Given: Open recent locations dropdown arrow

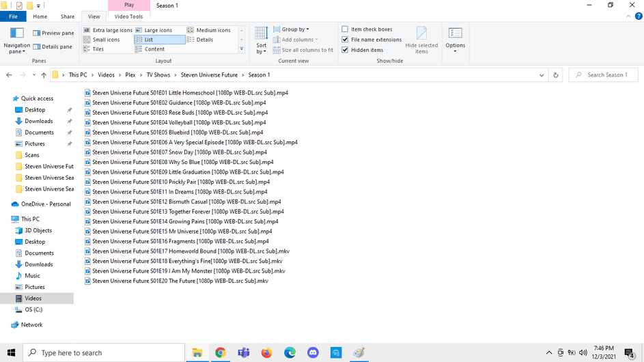Looking at the screenshot, I should click(x=33, y=75).
